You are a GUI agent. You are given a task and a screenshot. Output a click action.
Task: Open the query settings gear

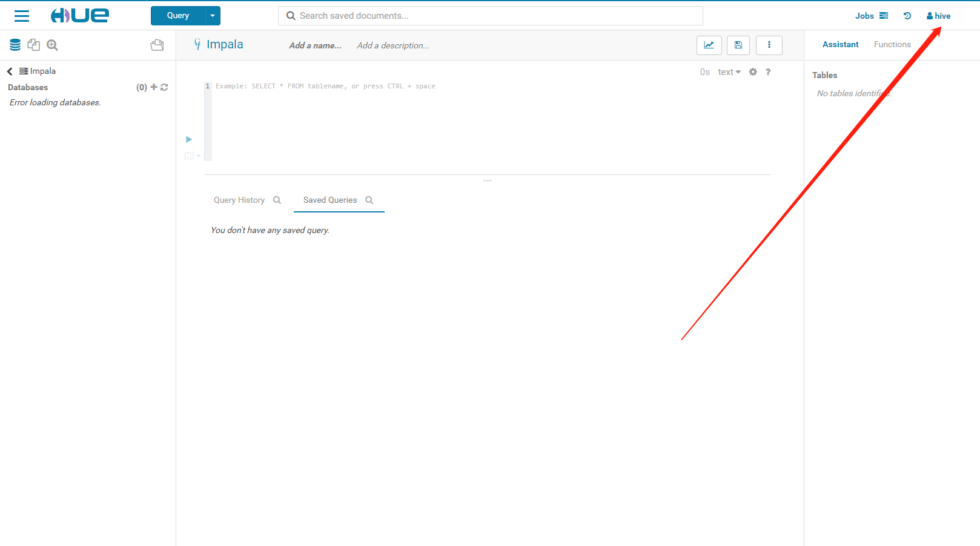click(753, 72)
